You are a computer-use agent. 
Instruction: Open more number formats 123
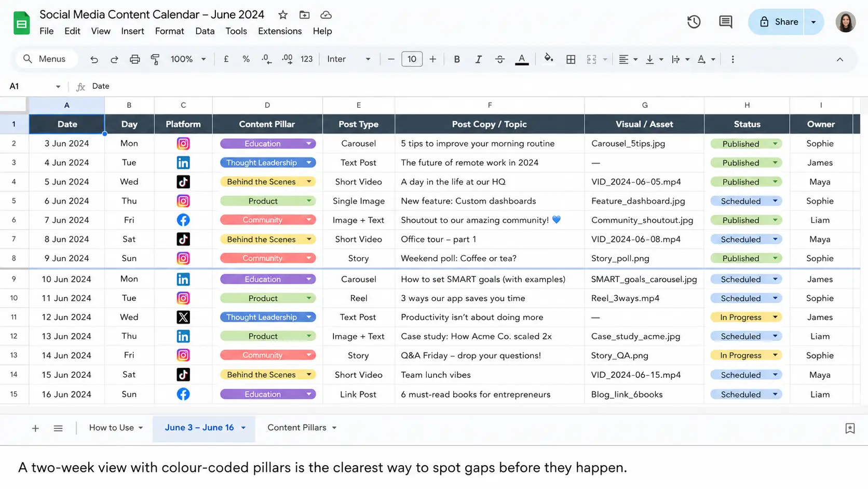[x=307, y=59]
